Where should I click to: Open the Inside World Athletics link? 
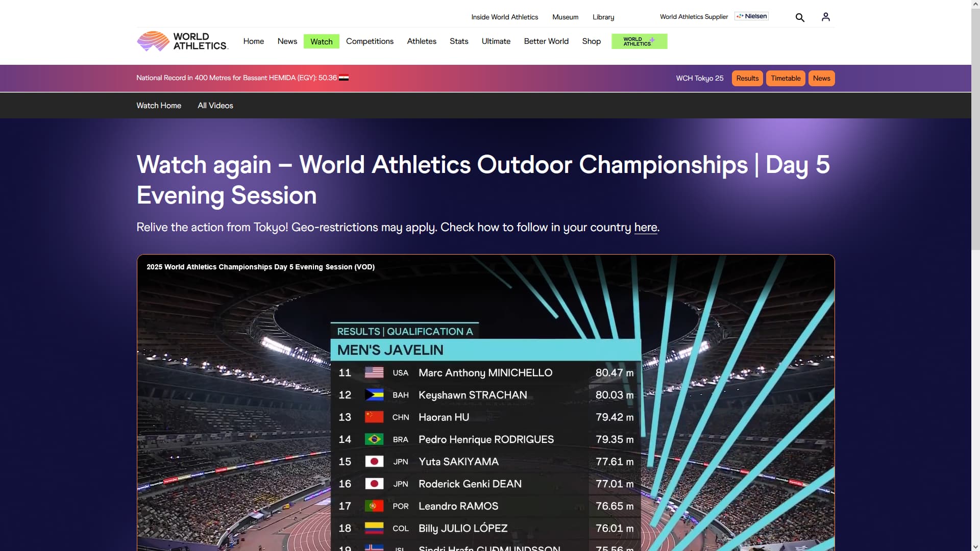[x=504, y=17]
